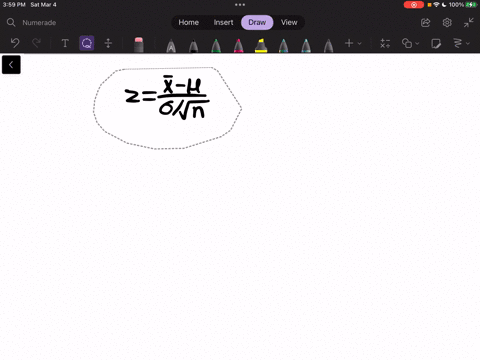Viewport: 480px width, 360px height.
Task: Open the settings gear
Action: coord(447,23)
